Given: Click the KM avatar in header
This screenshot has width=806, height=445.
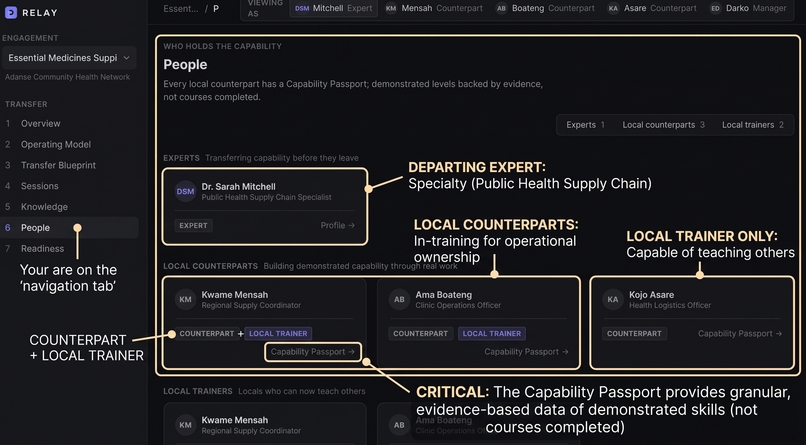Looking at the screenshot, I should pyautogui.click(x=391, y=8).
